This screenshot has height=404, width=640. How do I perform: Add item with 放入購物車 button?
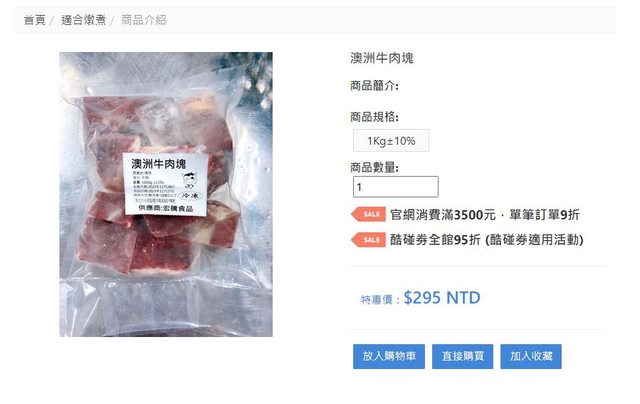coord(389,356)
